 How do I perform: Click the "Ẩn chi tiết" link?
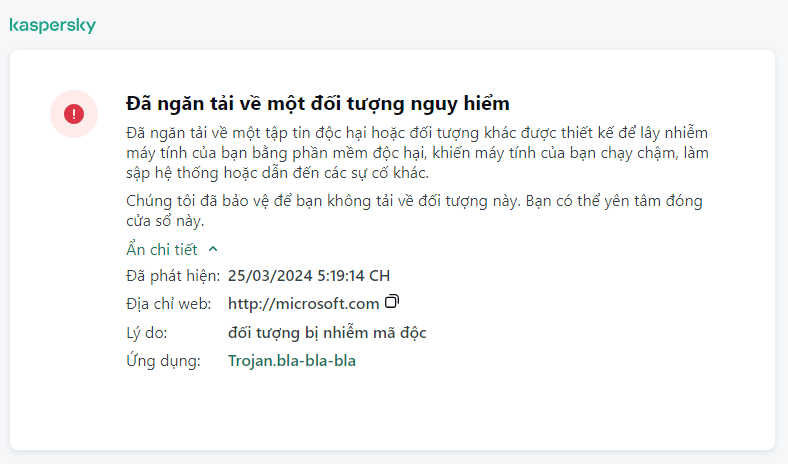point(162,249)
